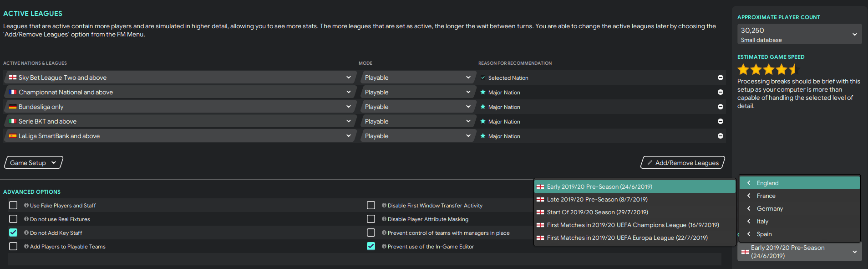Open mode dropdown for Championnat National row
The width and height of the screenshot is (868, 269).
pos(418,92)
